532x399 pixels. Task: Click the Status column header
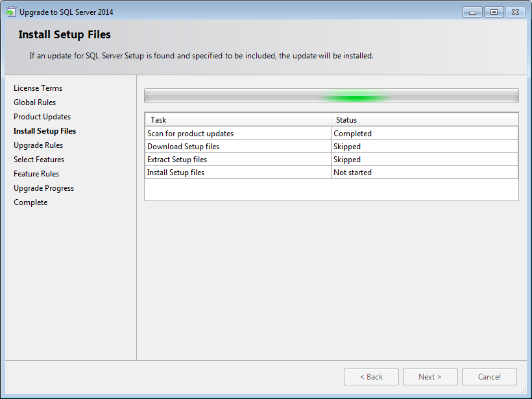424,120
